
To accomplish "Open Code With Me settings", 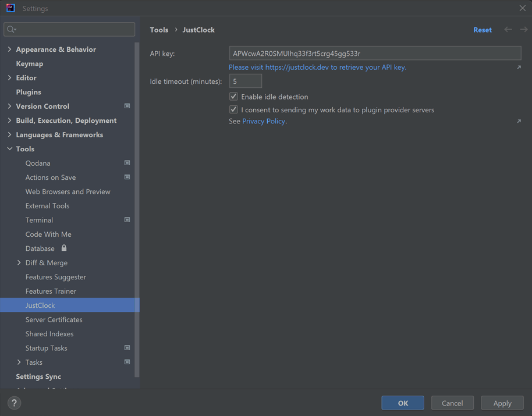I will [48, 234].
